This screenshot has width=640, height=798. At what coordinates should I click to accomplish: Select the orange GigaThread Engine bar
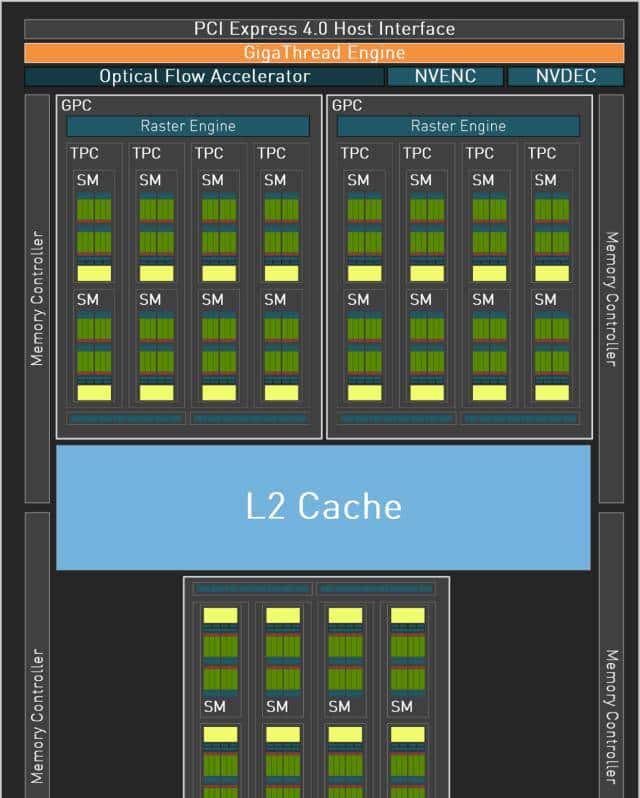pos(324,53)
